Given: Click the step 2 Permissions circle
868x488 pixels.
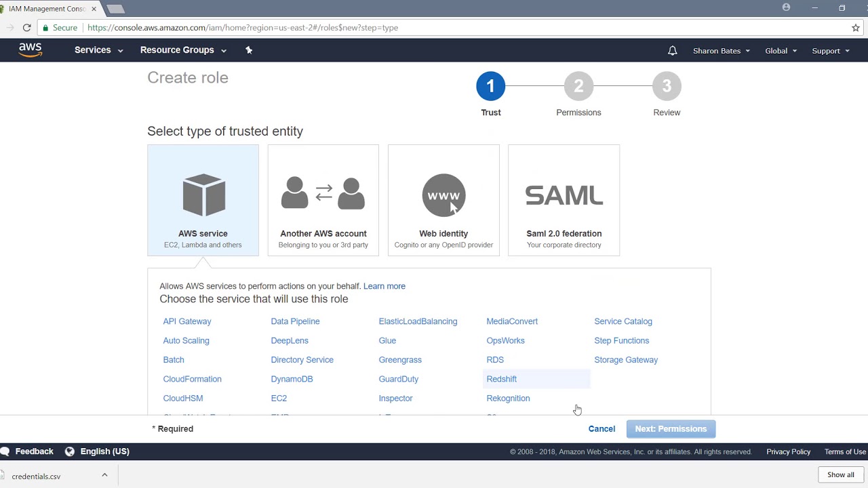Looking at the screenshot, I should pyautogui.click(x=578, y=86).
